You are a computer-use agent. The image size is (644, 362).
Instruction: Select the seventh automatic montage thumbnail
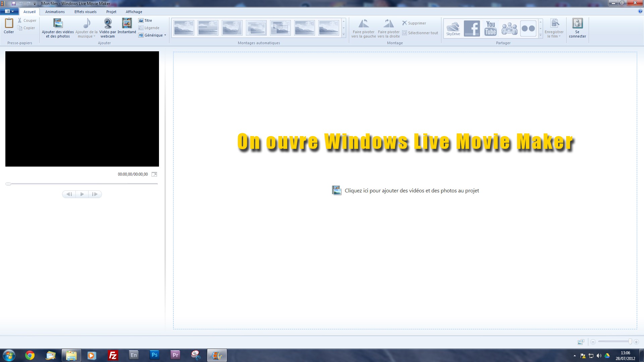[328, 28]
